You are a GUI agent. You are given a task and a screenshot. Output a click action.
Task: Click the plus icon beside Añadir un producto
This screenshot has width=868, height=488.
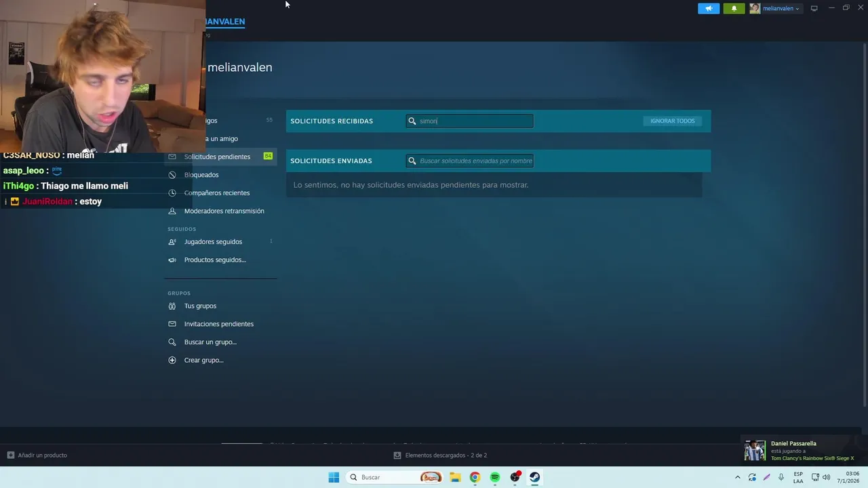tap(11, 455)
